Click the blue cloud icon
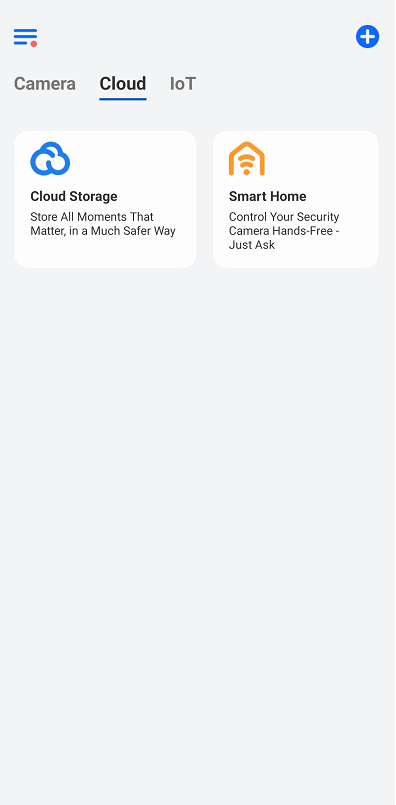 (50, 159)
